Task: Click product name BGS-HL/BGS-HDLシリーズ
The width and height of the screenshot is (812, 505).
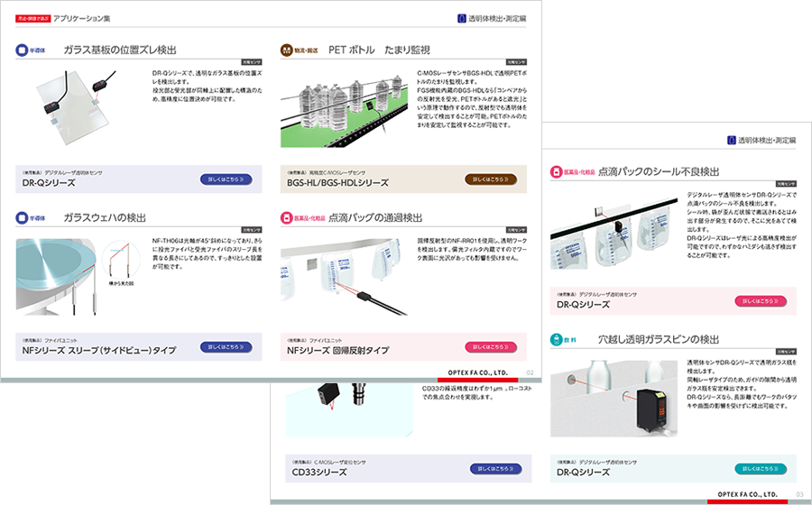Action: (x=337, y=183)
